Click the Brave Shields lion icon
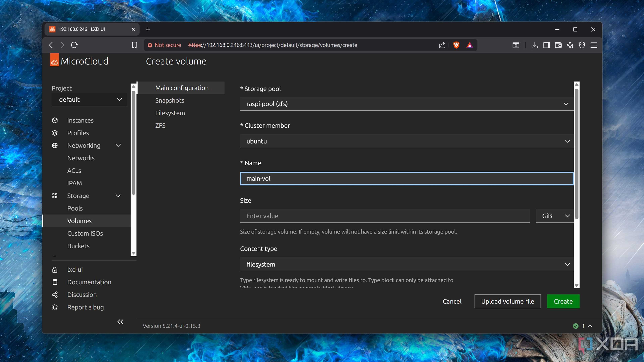The width and height of the screenshot is (644, 362). tap(456, 45)
